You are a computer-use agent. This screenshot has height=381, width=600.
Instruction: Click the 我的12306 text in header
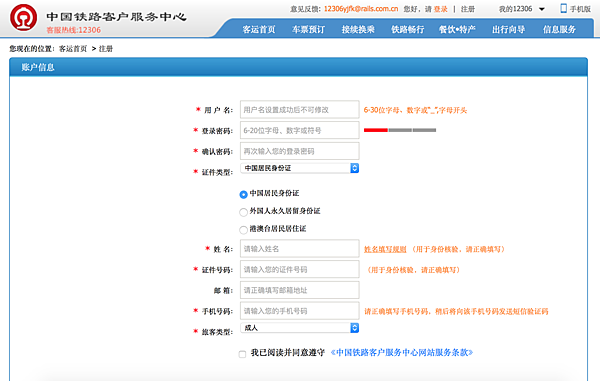(515, 9)
